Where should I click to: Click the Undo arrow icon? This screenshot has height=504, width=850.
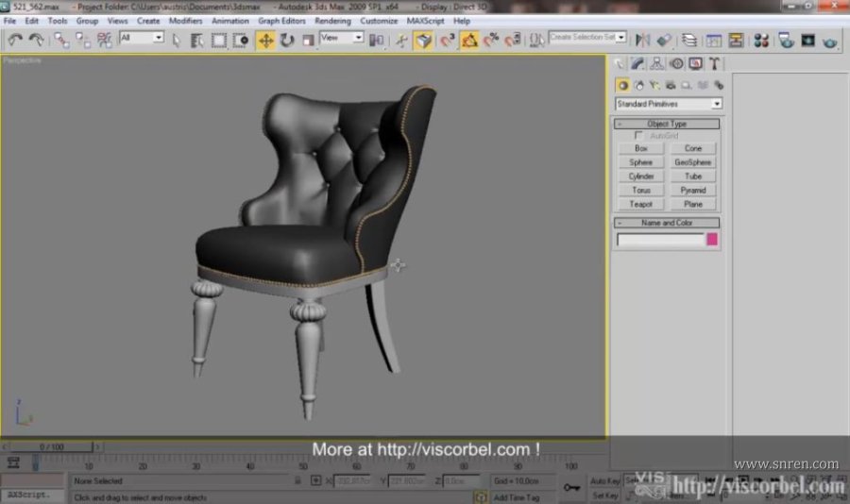click(15, 40)
